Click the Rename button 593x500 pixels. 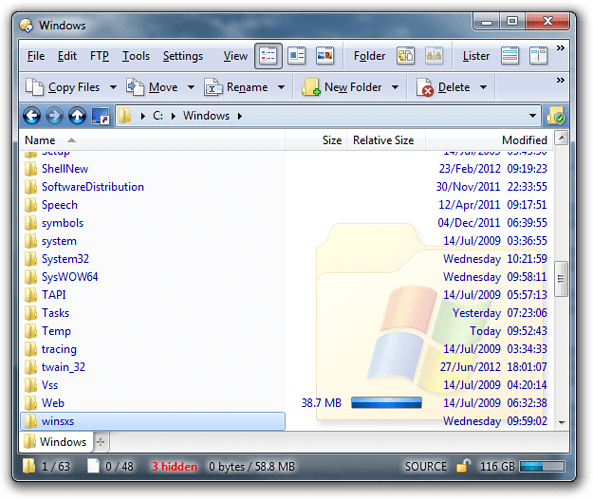237,87
